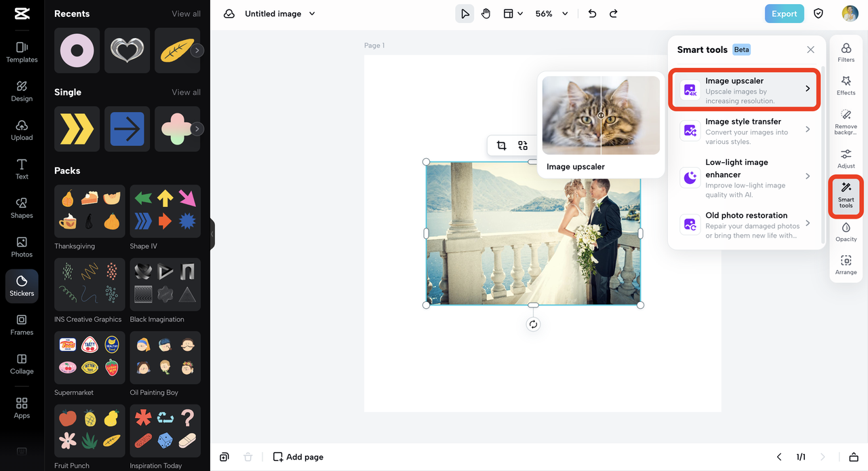Select the yellow double-chevron sticker

77,129
